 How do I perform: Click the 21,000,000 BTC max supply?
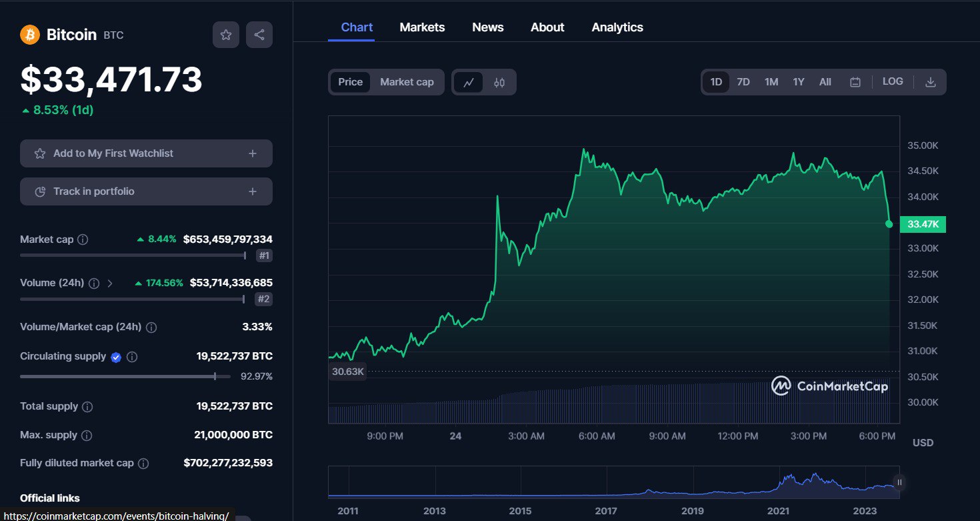pos(233,435)
